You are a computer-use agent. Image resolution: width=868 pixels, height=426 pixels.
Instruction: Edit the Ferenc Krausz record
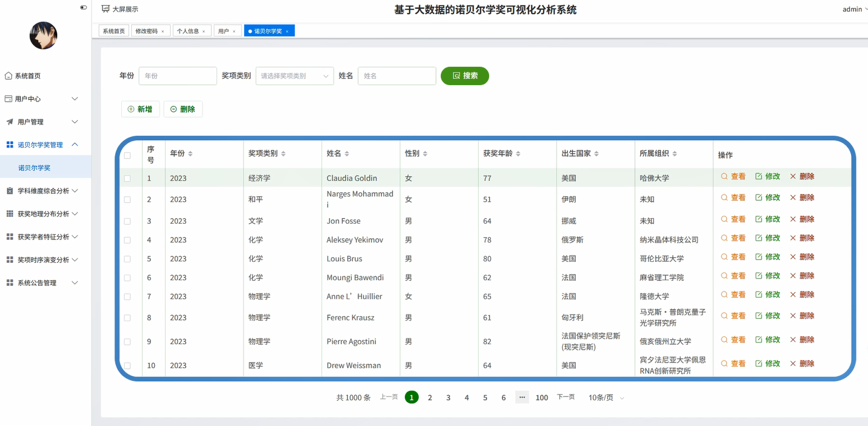click(768, 316)
